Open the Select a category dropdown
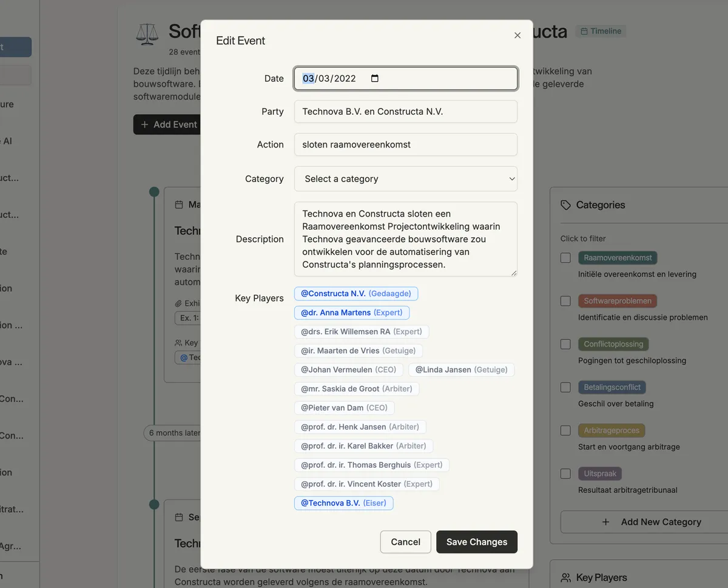 [406, 179]
